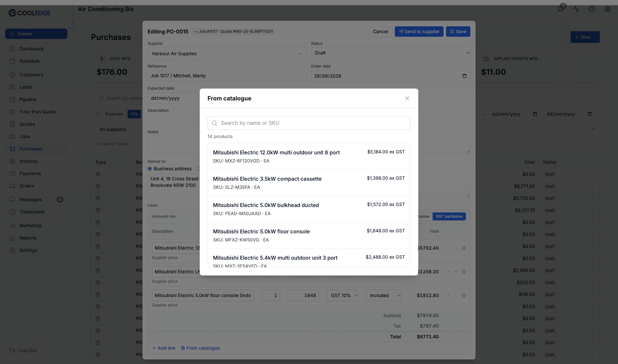618x364 pixels.
Task: Select the Business address radio button
Action: 150,169
